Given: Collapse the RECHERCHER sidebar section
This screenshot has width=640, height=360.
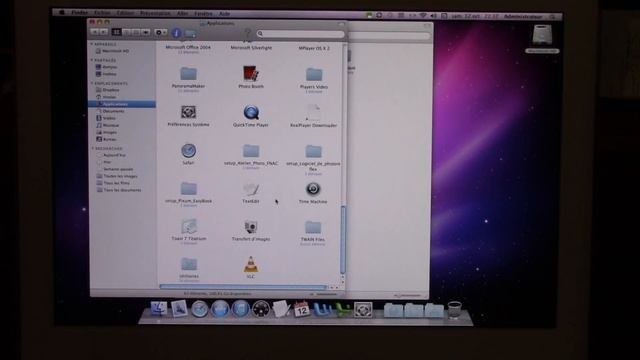Looking at the screenshot, I should pyautogui.click(x=92, y=149).
